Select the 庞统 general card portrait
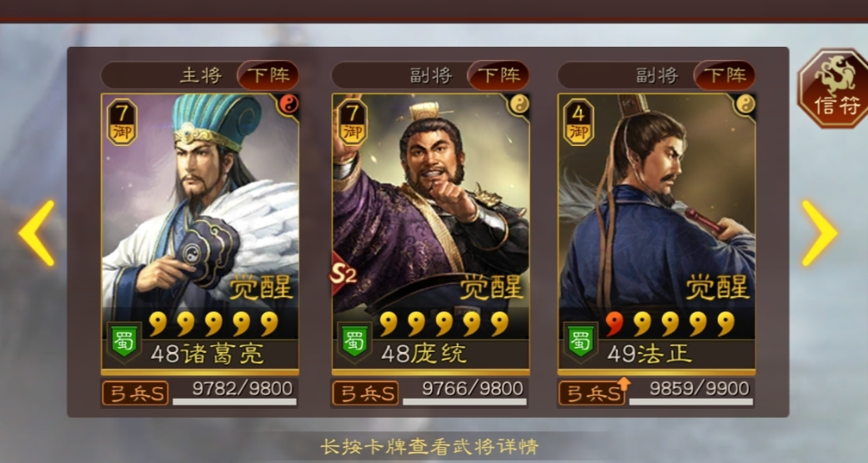Image resolution: width=868 pixels, height=463 pixels. point(431,234)
